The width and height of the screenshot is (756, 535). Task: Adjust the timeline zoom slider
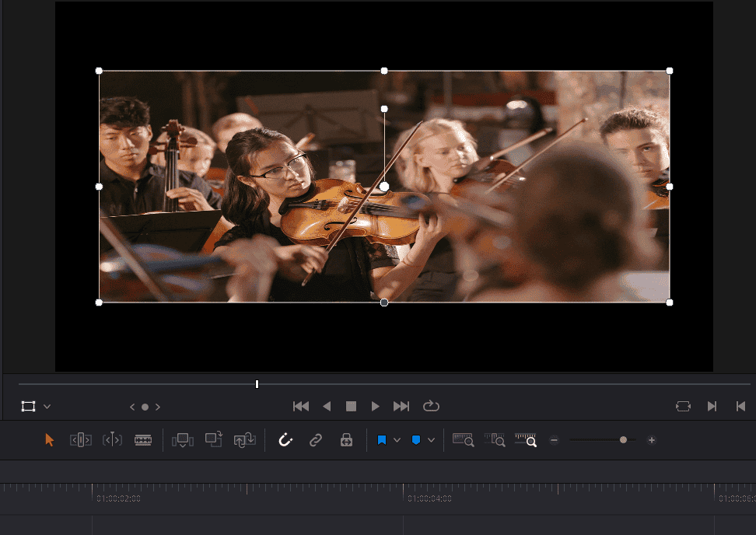pyautogui.click(x=623, y=439)
